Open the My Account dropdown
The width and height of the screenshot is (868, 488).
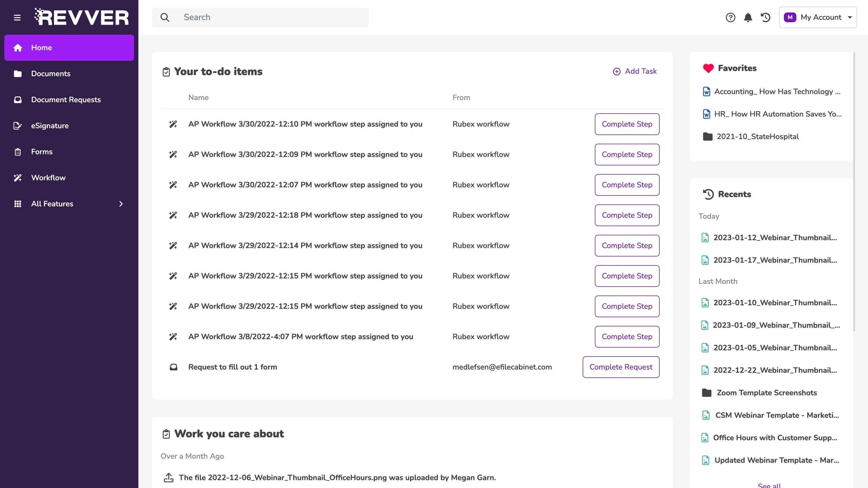[x=818, y=18]
